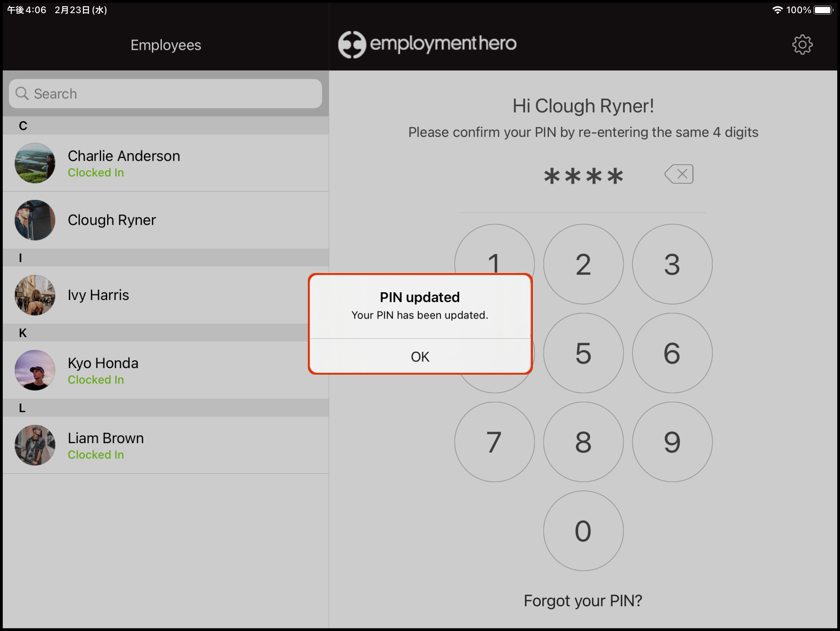Click the Employment Hero logo
The height and width of the screenshot is (631, 840).
(427, 44)
